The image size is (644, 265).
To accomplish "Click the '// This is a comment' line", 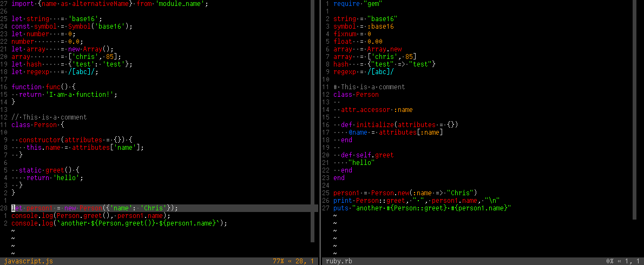I will (x=49, y=117).
